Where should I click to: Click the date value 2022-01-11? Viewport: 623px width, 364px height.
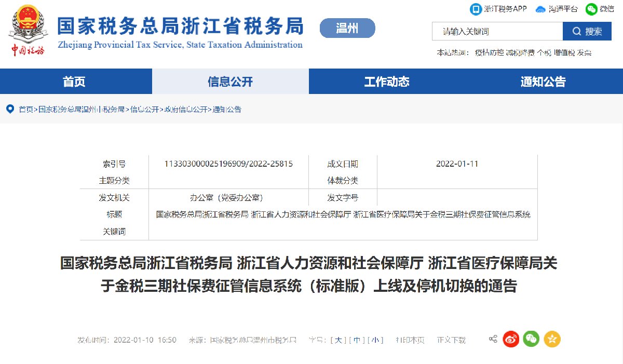tap(457, 164)
